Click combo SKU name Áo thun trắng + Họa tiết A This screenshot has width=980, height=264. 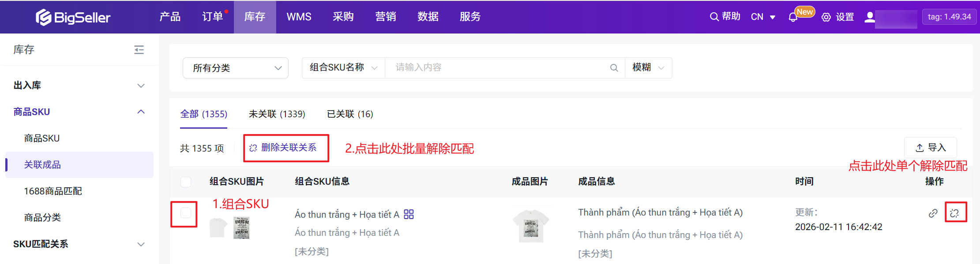tap(347, 215)
